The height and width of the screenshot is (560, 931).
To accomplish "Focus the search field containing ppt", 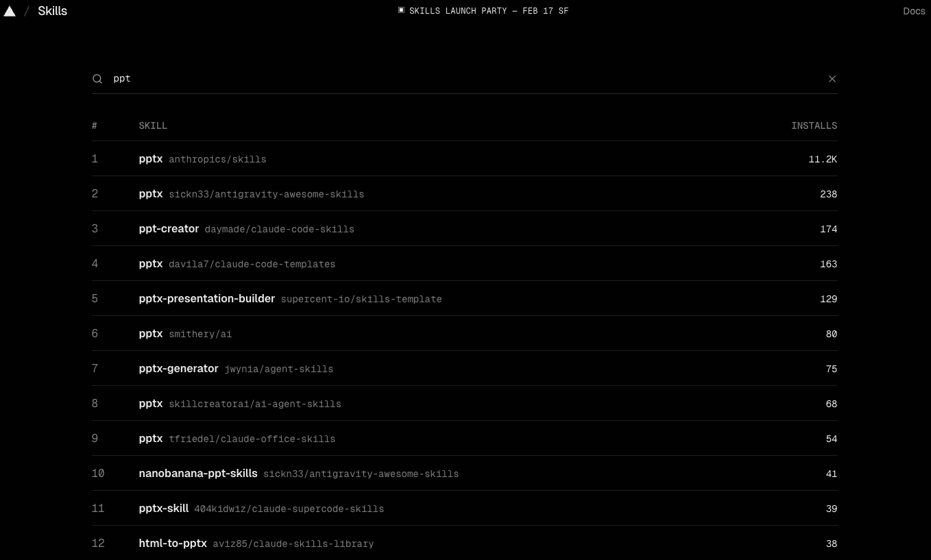I will (x=465, y=79).
